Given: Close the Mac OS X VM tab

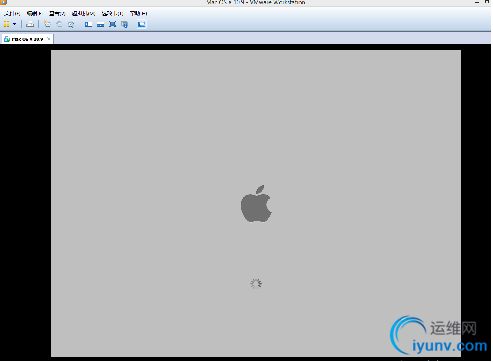Looking at the screenshot, I should 49,39.
